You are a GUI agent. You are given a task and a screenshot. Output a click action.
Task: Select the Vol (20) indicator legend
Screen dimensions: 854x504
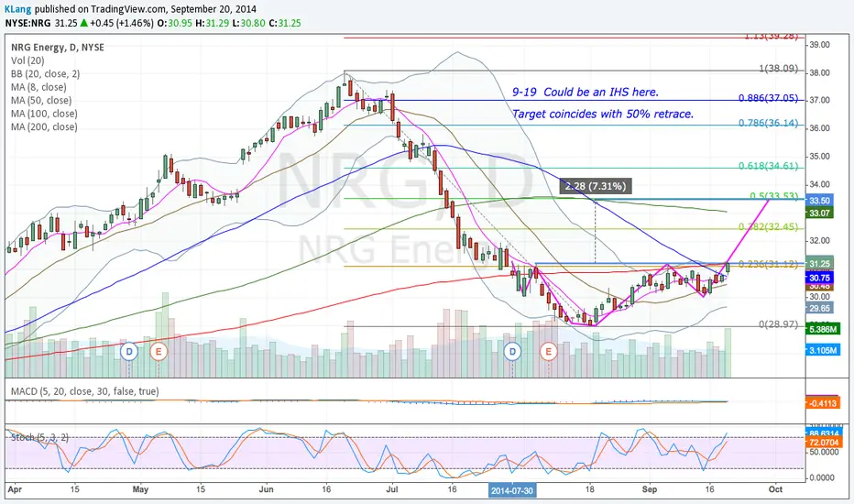27,60
